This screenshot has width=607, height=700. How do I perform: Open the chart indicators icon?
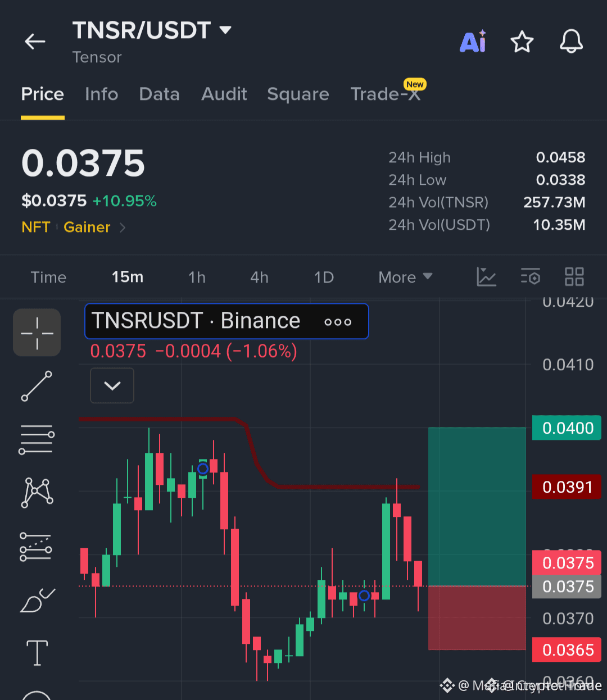[x=486, y=277]
